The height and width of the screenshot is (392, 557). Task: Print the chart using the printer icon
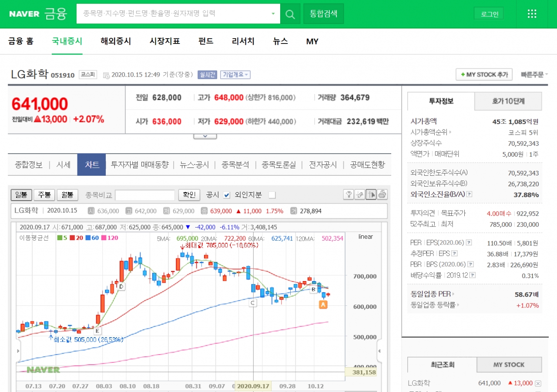click(x=382, y=194)
